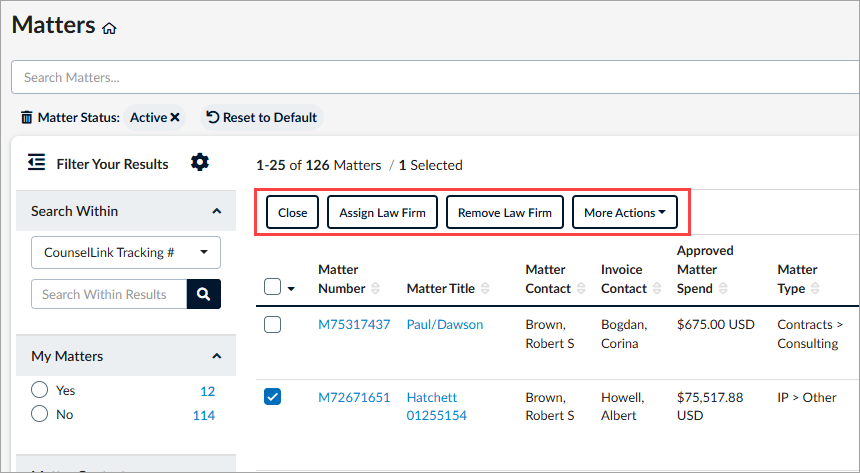The image size is (860, 473).
Task: Sort by Matter Number column
Action: tap(375, 289)
